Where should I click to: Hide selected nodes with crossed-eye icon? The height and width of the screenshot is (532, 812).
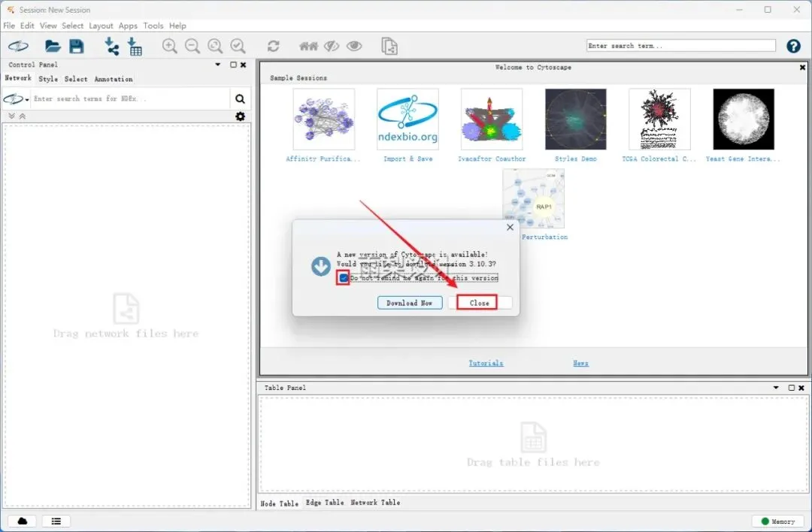coord(332,46)
